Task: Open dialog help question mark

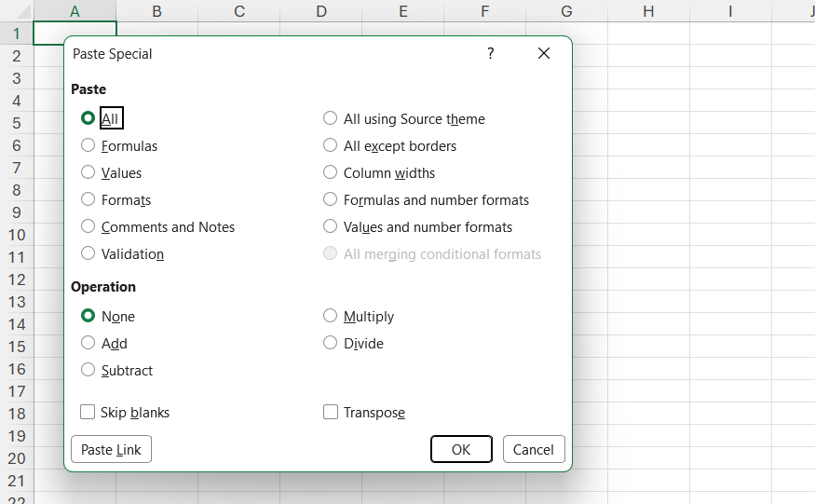Action: 491,54
